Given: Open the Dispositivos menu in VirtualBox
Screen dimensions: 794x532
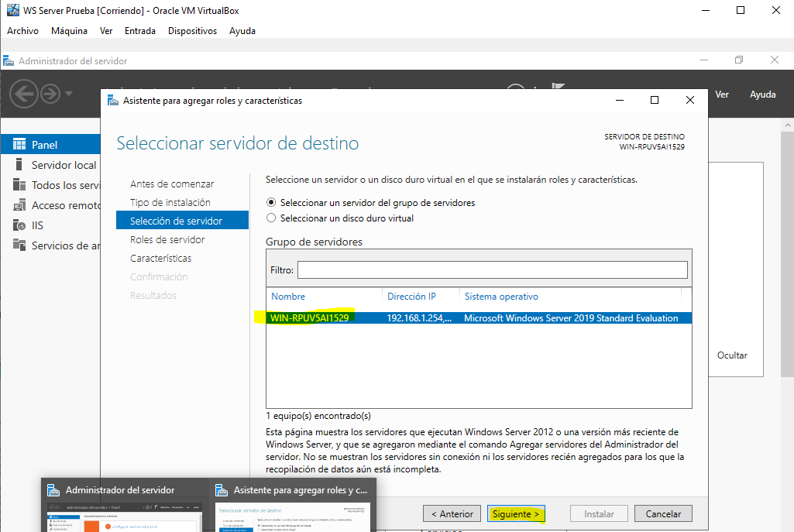Looking at the screenshot, I should click(192, 31).
